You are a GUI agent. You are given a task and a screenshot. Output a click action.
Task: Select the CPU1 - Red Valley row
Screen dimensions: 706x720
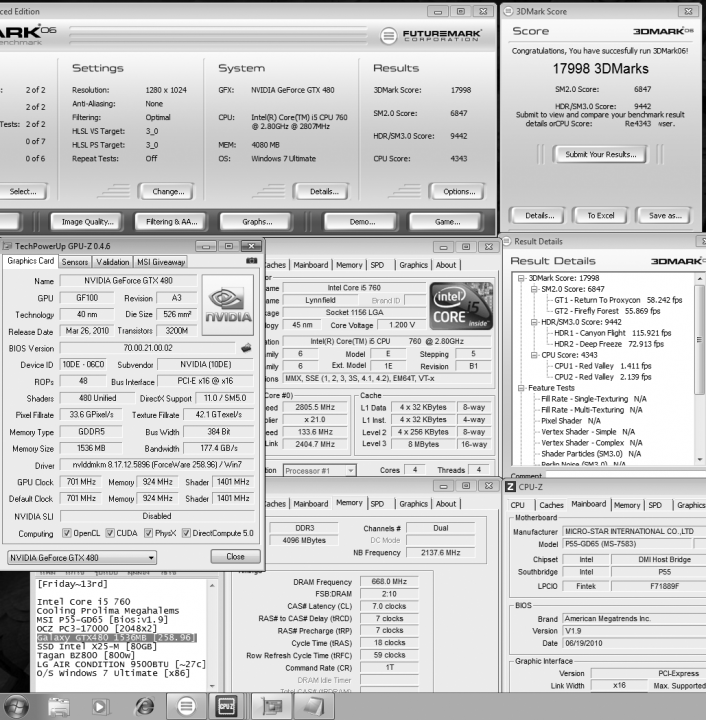(603, 366)
